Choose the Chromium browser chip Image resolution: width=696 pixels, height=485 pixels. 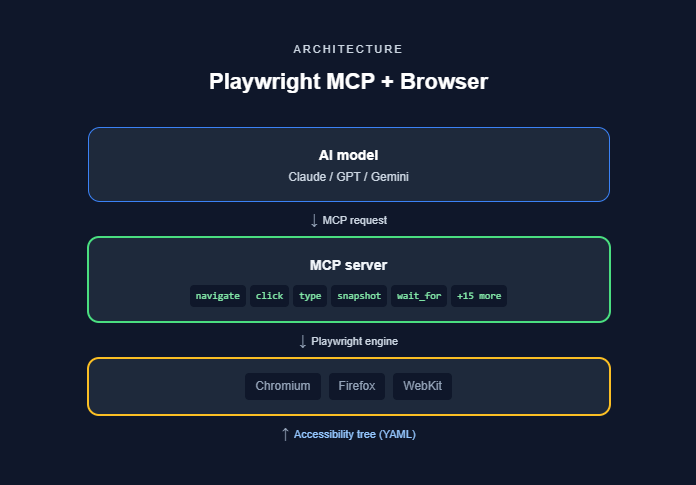click(284, 386)
